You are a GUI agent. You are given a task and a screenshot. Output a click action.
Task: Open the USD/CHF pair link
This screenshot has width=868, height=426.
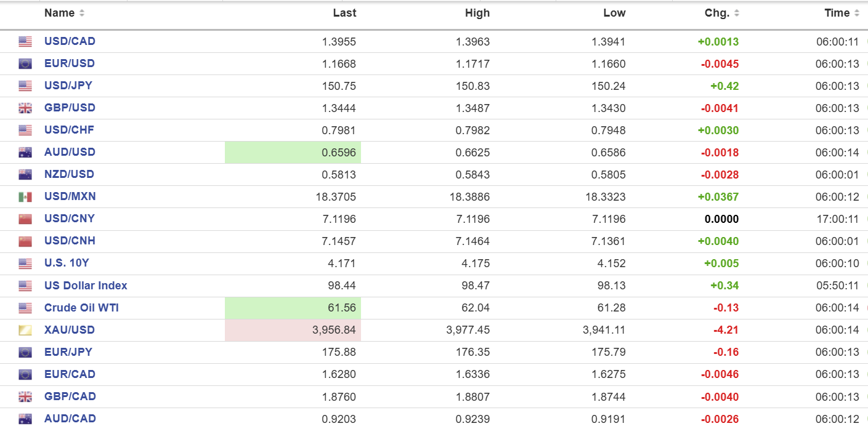click(x=69, y=130)
